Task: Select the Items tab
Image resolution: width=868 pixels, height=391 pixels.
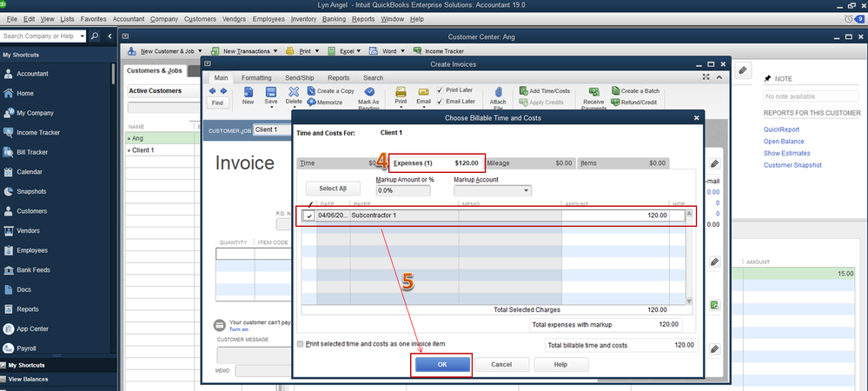Action: click(x=623, y=163)
